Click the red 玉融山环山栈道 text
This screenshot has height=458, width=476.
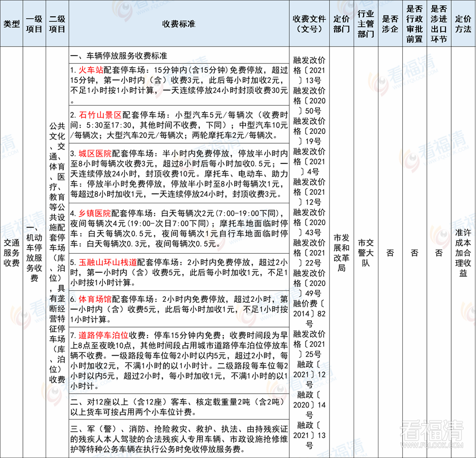click(108, 262)
